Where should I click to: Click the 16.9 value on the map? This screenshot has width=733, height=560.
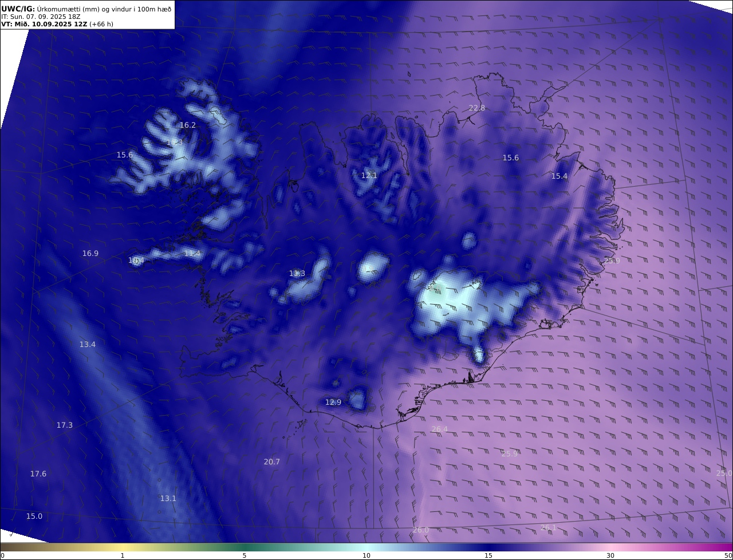[90, 253]
